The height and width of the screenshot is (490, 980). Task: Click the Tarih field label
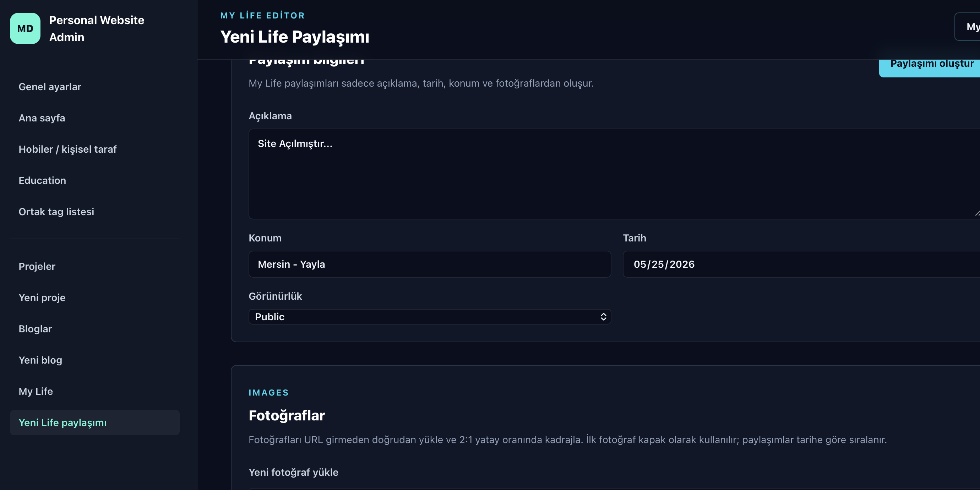click(x=635, y=238)
